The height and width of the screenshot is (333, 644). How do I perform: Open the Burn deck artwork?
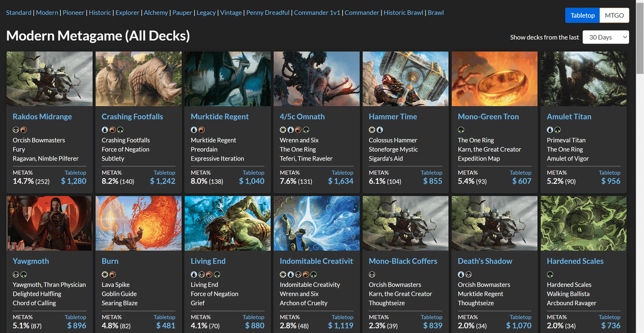click(x=138, y=224)
